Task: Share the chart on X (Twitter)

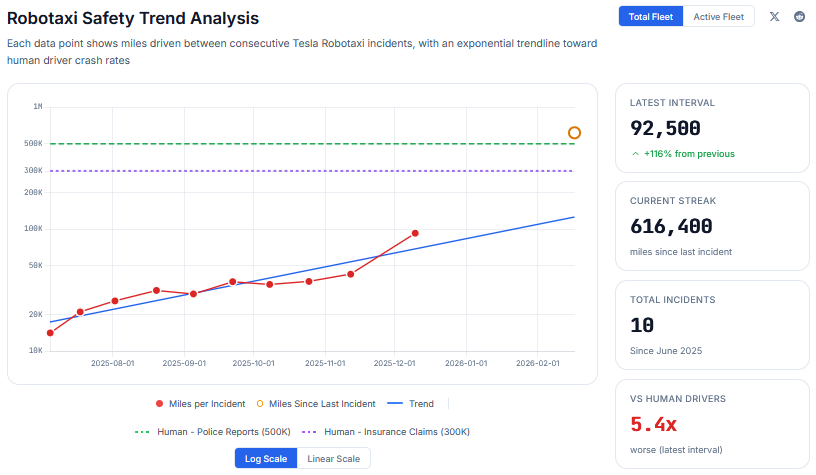Action: (774, 16)
